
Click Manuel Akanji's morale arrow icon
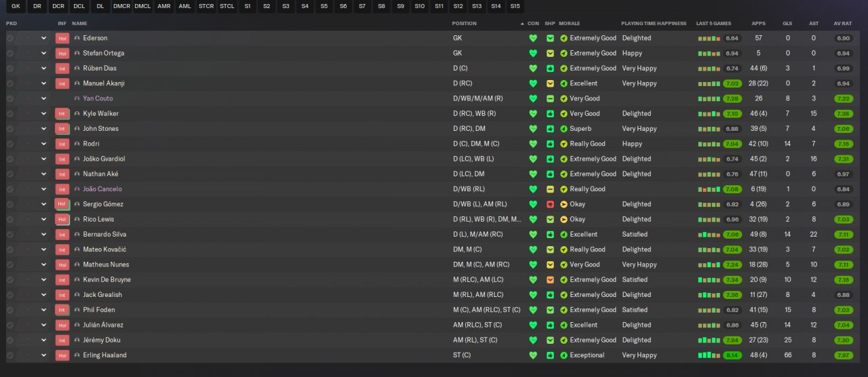(x=564, y=83)
